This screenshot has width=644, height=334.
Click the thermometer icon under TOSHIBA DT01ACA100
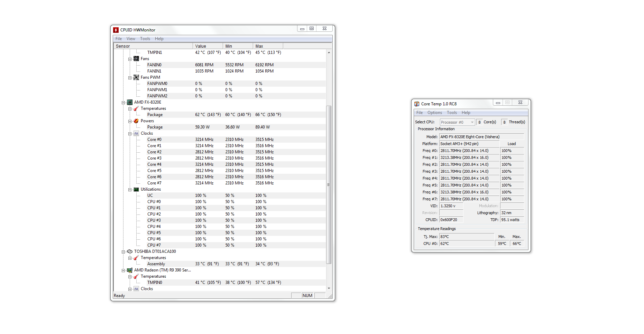(136, 258)
